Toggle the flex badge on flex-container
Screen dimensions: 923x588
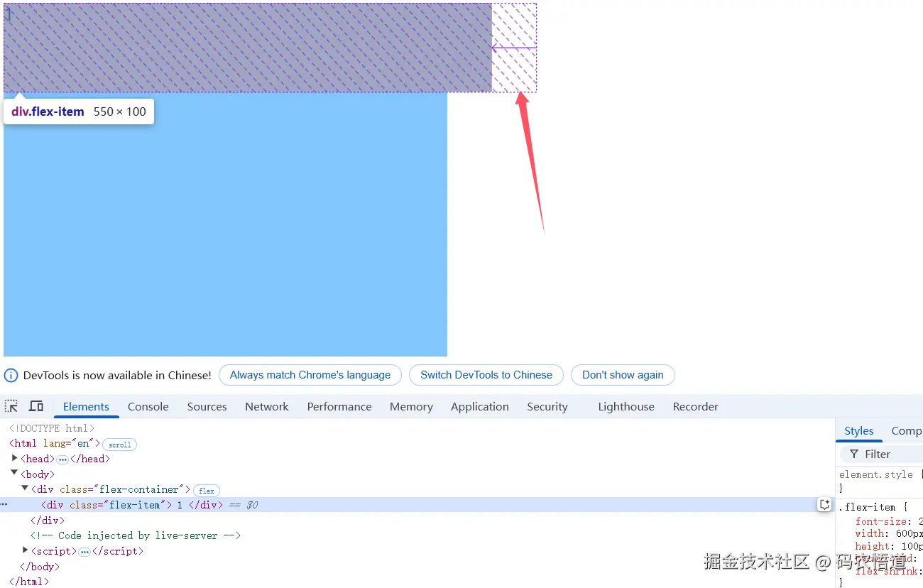coord(207,491)
